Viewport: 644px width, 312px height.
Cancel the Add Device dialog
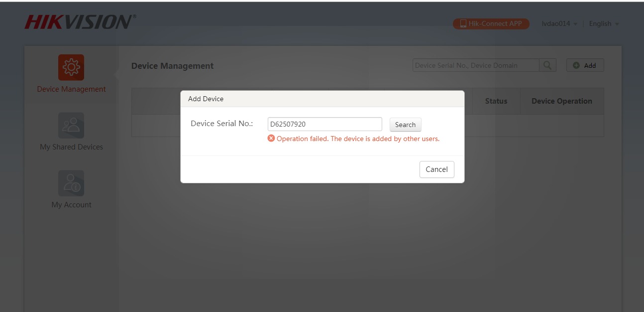(436, 169)
